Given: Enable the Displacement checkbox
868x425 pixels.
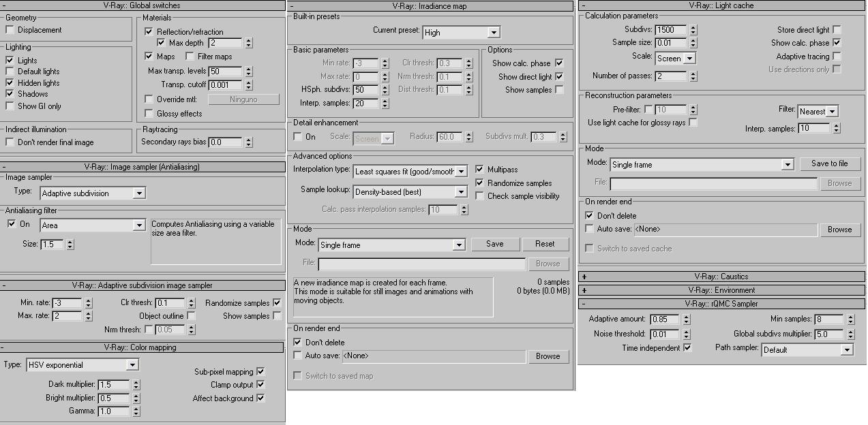Looking at the screenshot, I should (10, 30).
